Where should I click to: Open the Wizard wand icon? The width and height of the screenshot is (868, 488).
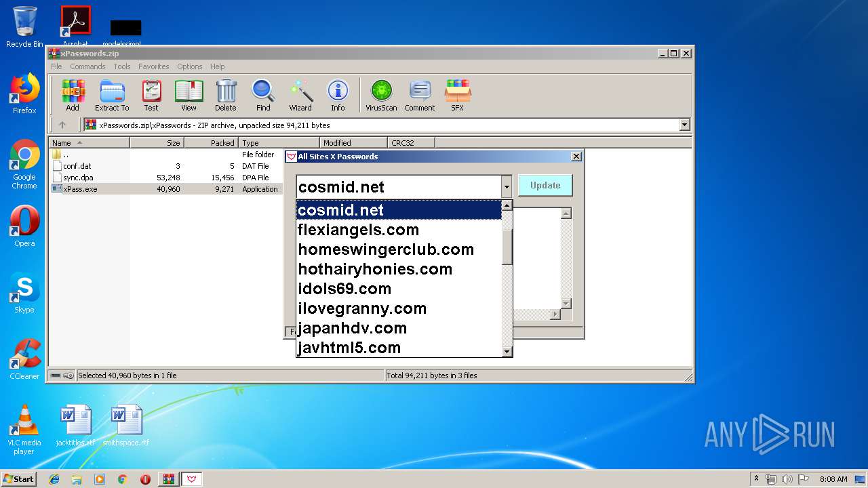pos(300,95)
